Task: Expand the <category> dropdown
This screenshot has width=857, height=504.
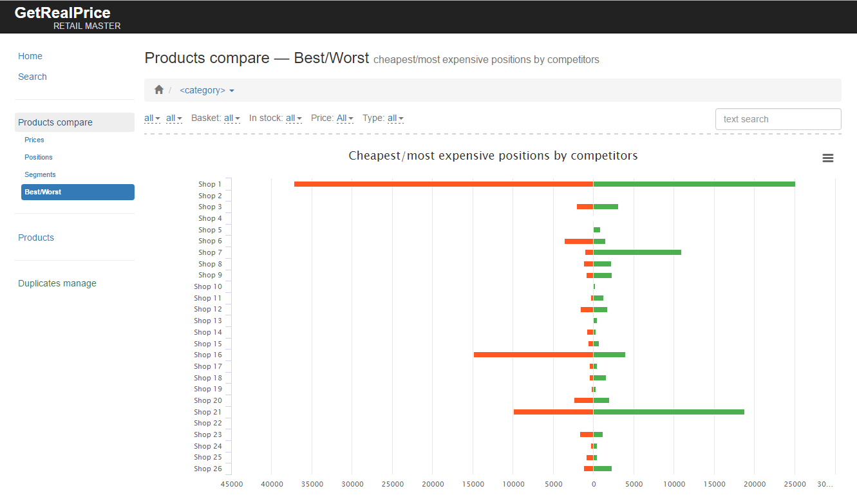Action: [207, 90]
